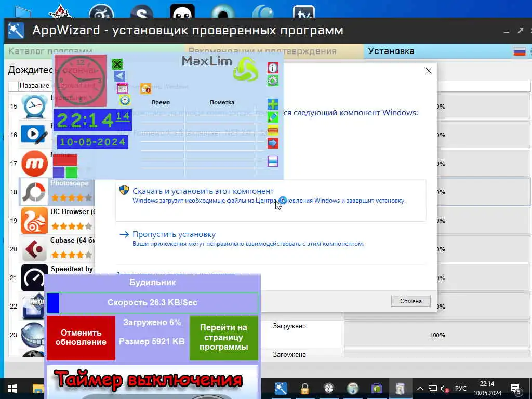Click the Размер 5921 KB label
This screenshot has width=532, height=399.
pyautogui.click(x=152, y=341)
